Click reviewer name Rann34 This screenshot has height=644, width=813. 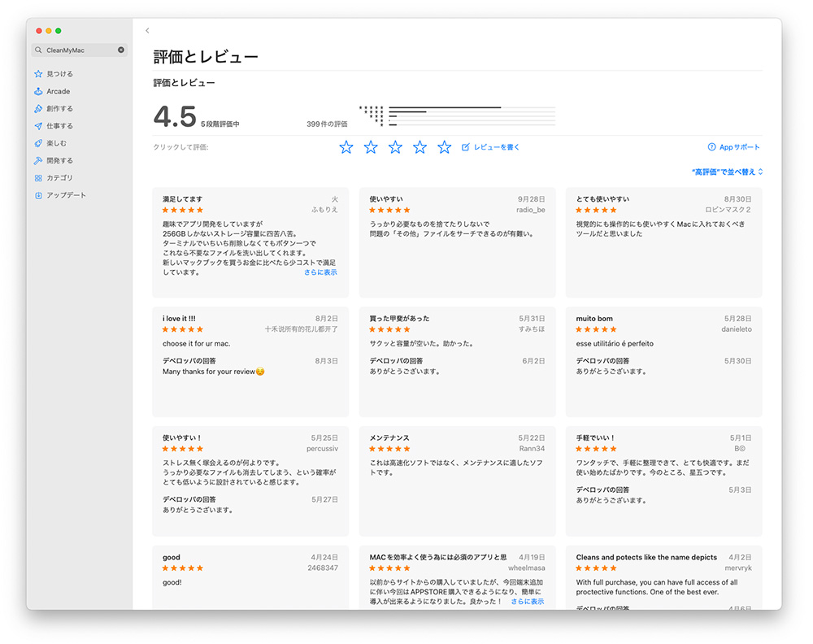[x=532, y=449]
